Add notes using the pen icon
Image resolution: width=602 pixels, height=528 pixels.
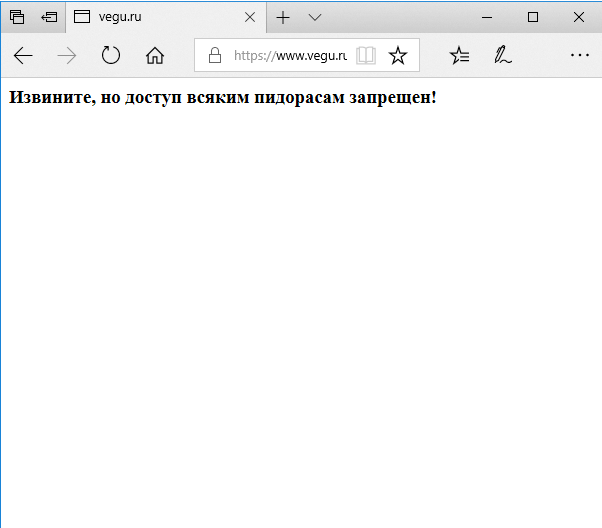[503, 56]
